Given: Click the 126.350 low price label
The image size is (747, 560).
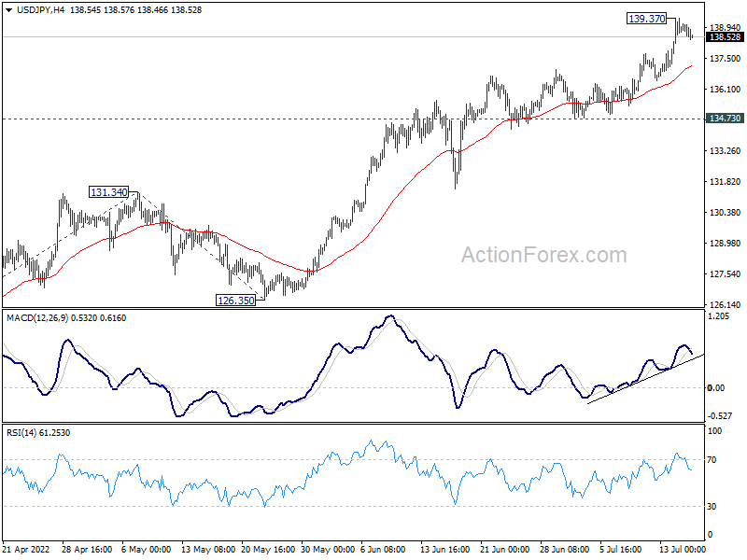Looking at the screenshot, I should point(236,301).
